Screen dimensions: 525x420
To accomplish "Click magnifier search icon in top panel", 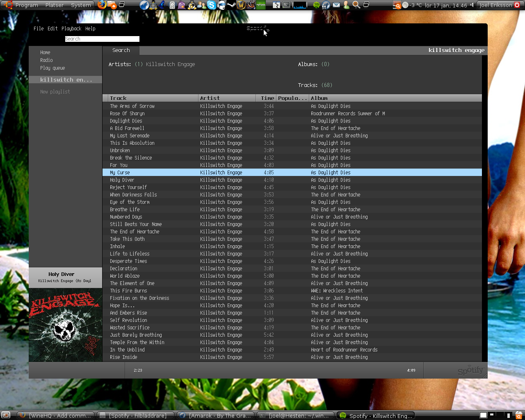I will (x=356, y=5).
